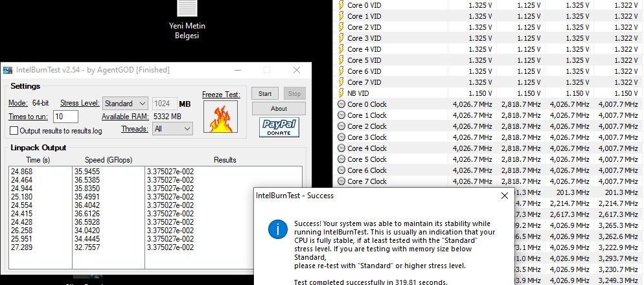
Task: Open the Stress Level dropdown set to Standard
Action: (x=125, y=104)
